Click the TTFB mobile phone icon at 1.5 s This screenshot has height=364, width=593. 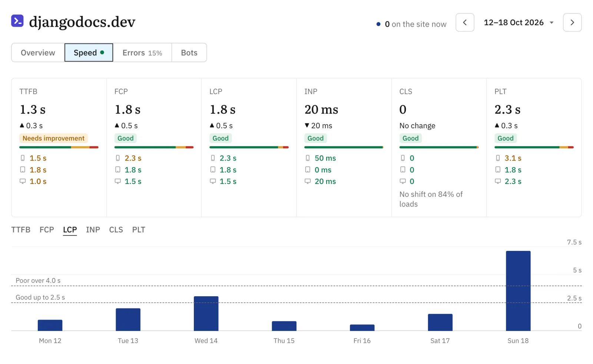[23, 158]
